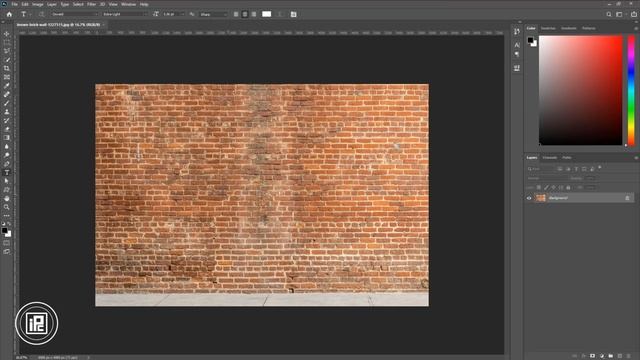Select the Magic Wand tool
This screenshot has height=360, width=640.
pyautogui.click(x=7, y=60)
